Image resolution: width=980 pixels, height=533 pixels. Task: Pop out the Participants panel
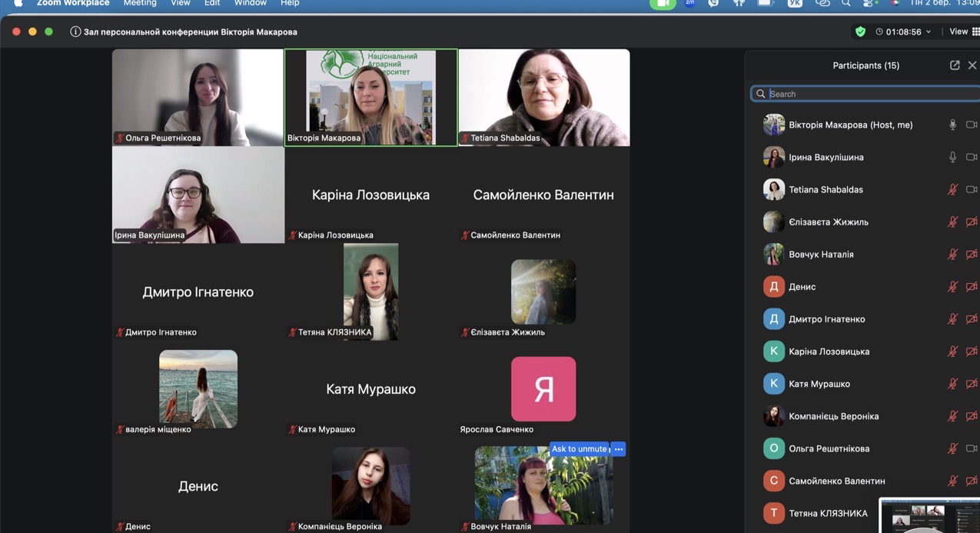click(955, 65)
